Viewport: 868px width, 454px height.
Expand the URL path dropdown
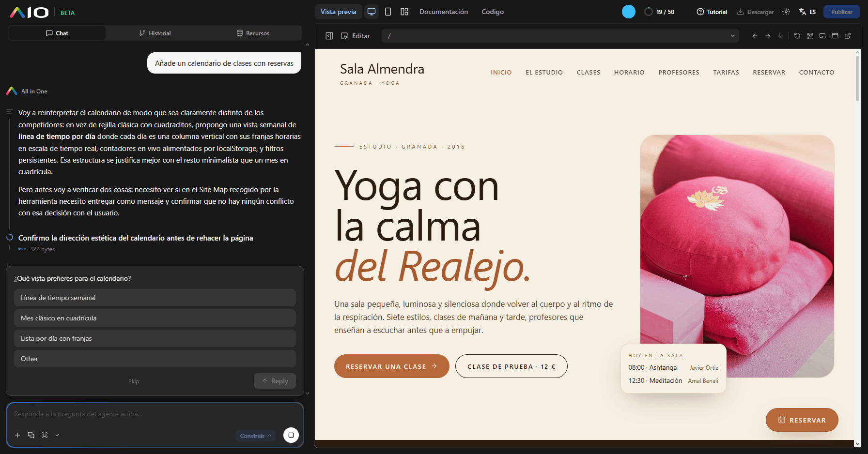(733, 36)
